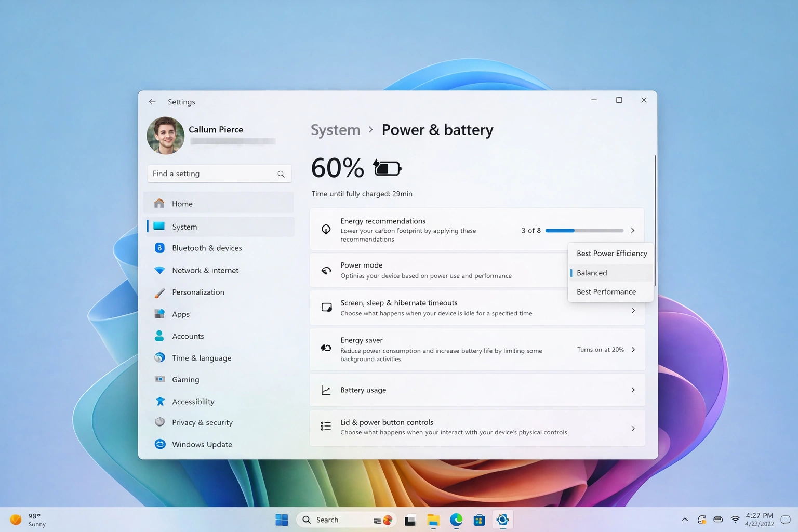The image size is (798, 532).
Task: Click the Energy saver leaf icon
Action: point(326,348)
